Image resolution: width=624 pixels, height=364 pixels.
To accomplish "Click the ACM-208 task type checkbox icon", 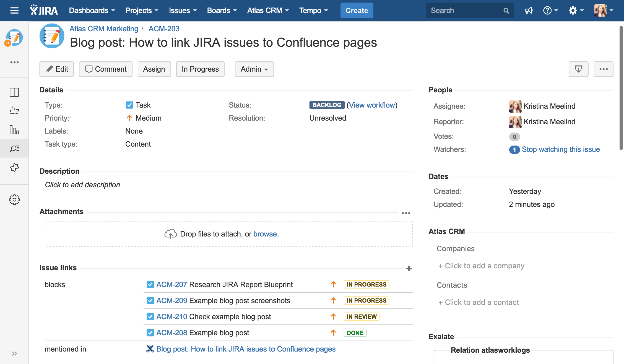I will click(150, 332).
